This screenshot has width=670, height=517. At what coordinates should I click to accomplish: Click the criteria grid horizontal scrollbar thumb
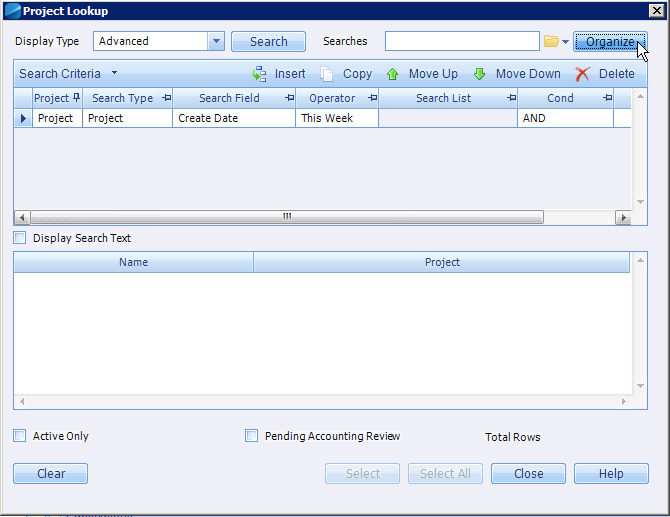tap(287, 217)
